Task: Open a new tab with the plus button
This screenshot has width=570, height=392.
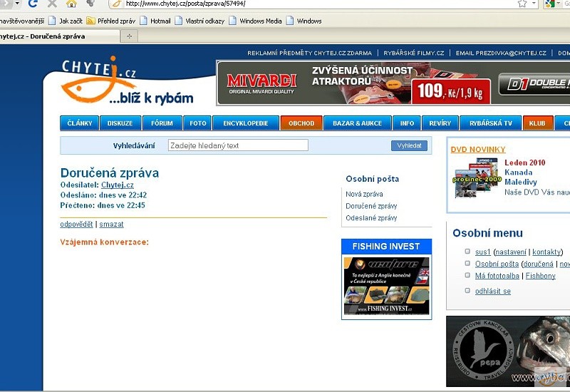Action: click(x=129, y=36)
